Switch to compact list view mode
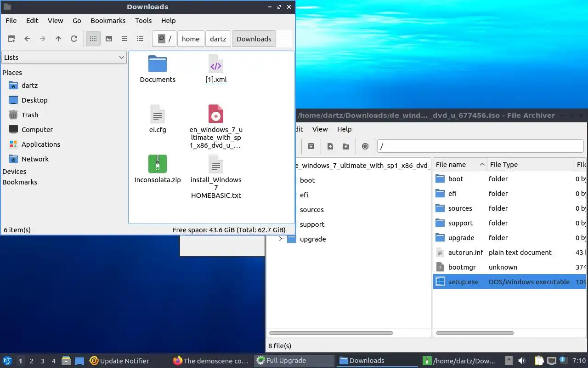Screen dimensions: 588x368 click(x=124, y=39)
